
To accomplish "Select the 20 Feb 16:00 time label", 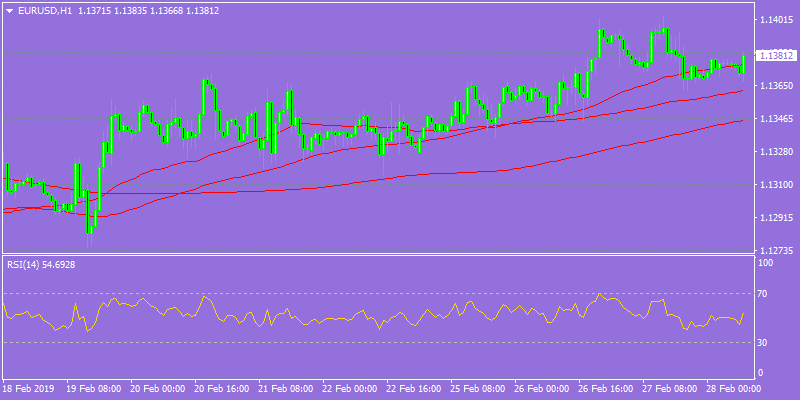I will pos(221,387).
